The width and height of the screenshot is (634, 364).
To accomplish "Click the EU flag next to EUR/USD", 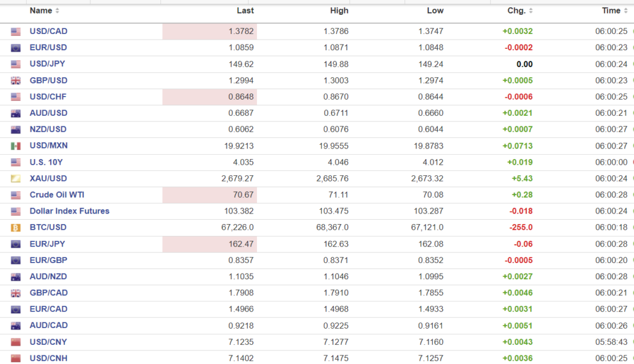I will pyautogui.click(x=16, y=48).
